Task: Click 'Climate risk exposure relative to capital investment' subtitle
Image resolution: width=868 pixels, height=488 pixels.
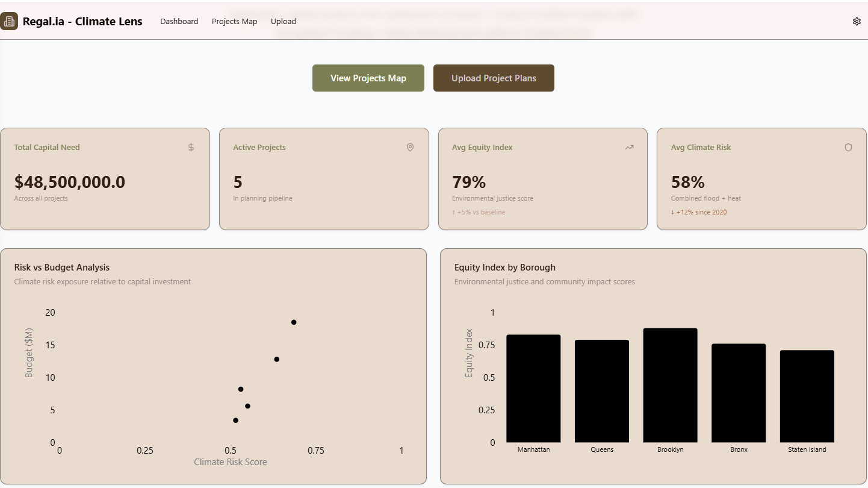Action: [102, 281]
